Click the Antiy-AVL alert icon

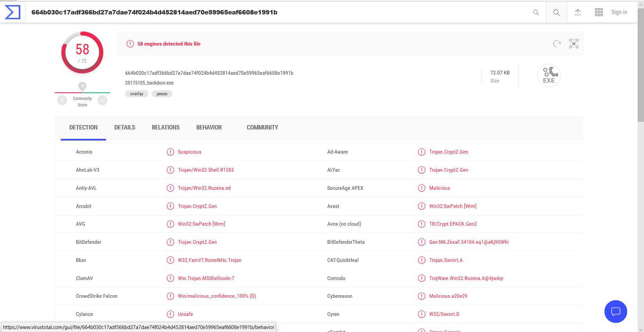click(x=170, y=188)
